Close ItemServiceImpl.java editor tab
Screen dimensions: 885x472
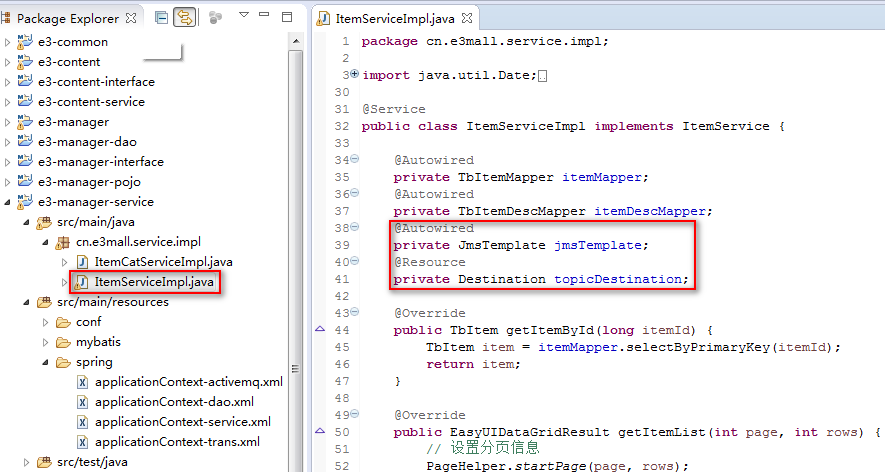(467, 18)
